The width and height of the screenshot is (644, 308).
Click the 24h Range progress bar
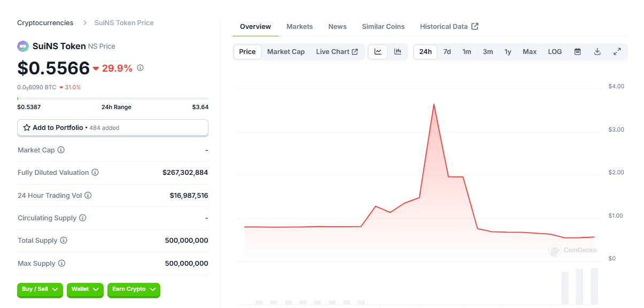click(113, 98)
